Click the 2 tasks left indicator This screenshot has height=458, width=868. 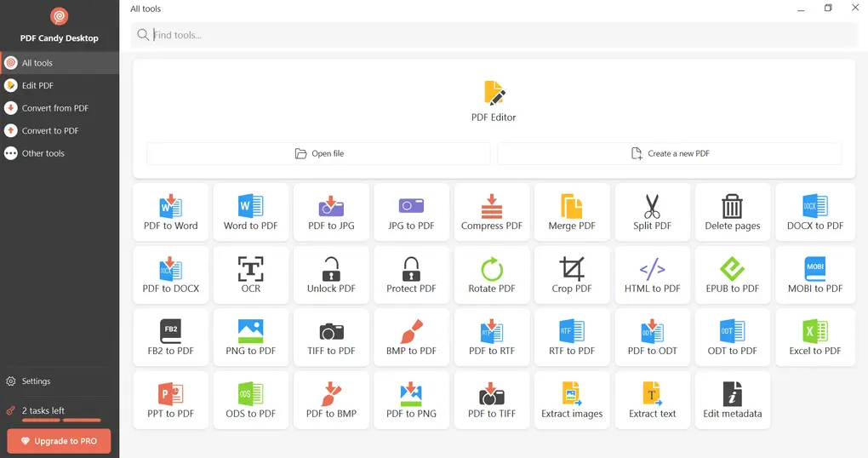point(43,410)
